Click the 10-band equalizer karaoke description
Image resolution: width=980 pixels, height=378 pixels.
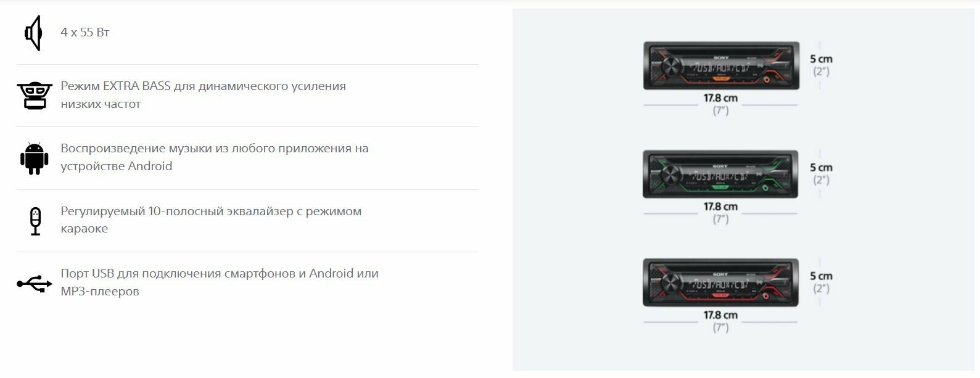pyautogui.click(x=211, y=220)
